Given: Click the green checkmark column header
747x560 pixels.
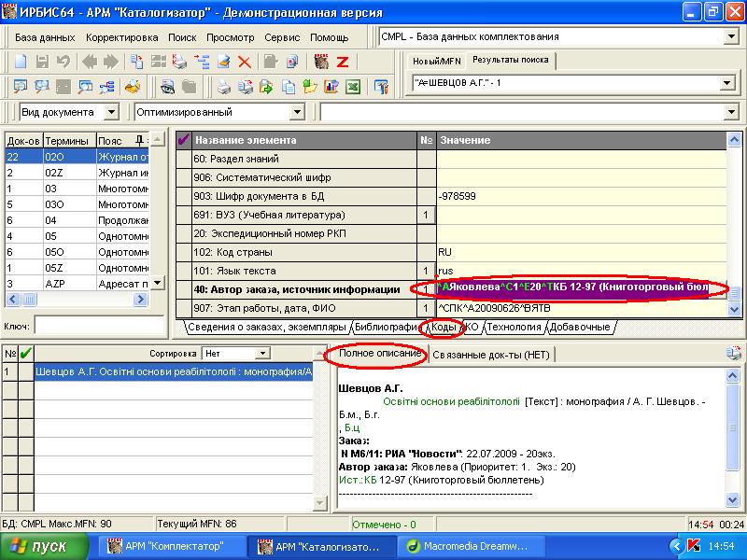Looking at the screenshot, I should [25, 354].
